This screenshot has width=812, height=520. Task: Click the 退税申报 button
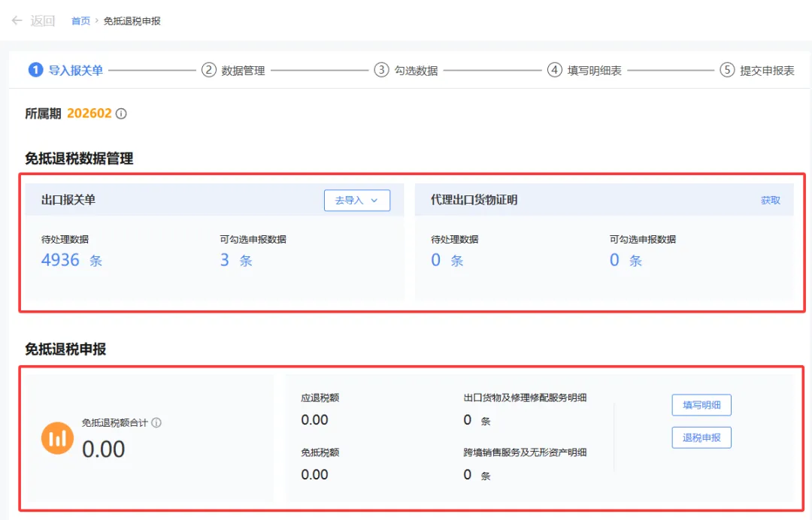pos(701,437)
